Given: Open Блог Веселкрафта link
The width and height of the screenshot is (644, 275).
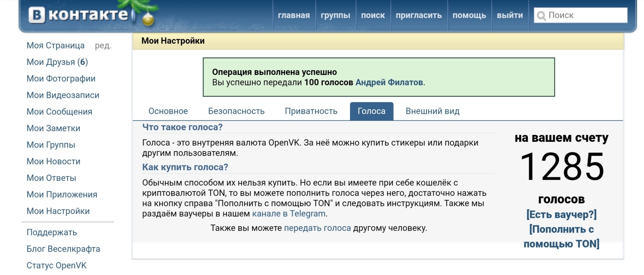Looking at the screenshot, I should pos(63,249).
